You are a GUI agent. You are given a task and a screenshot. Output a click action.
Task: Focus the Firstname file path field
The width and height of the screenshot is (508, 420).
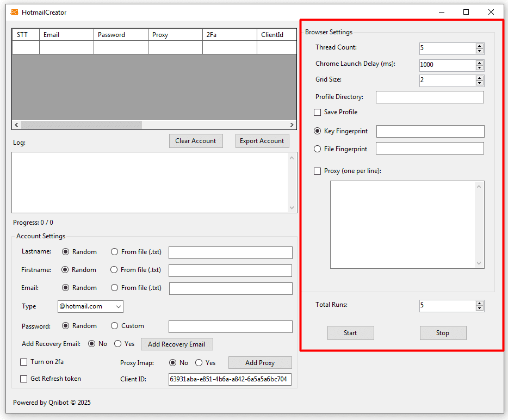click(231, 270)
